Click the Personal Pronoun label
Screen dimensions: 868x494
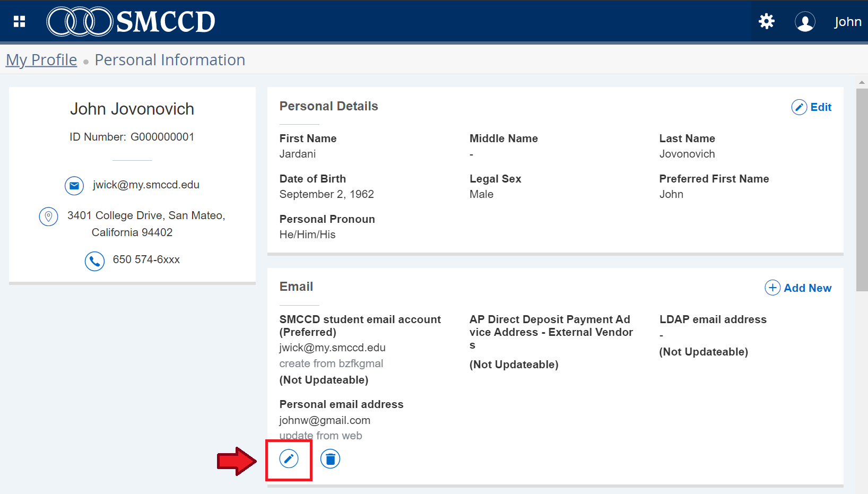[327, 219]
